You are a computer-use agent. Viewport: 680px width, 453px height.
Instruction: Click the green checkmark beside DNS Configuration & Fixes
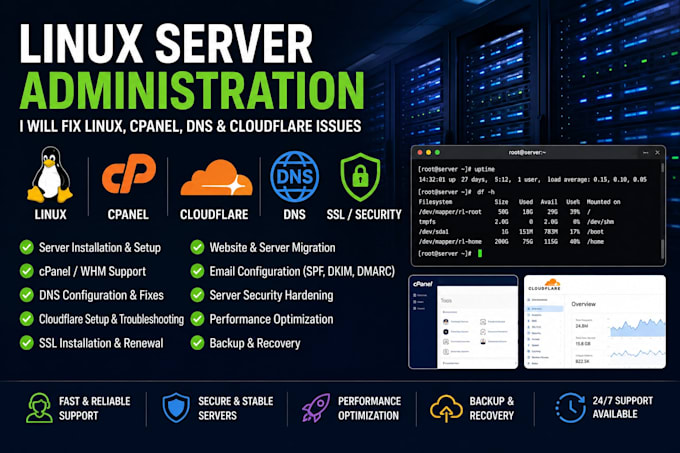click(x=26, y=295)
